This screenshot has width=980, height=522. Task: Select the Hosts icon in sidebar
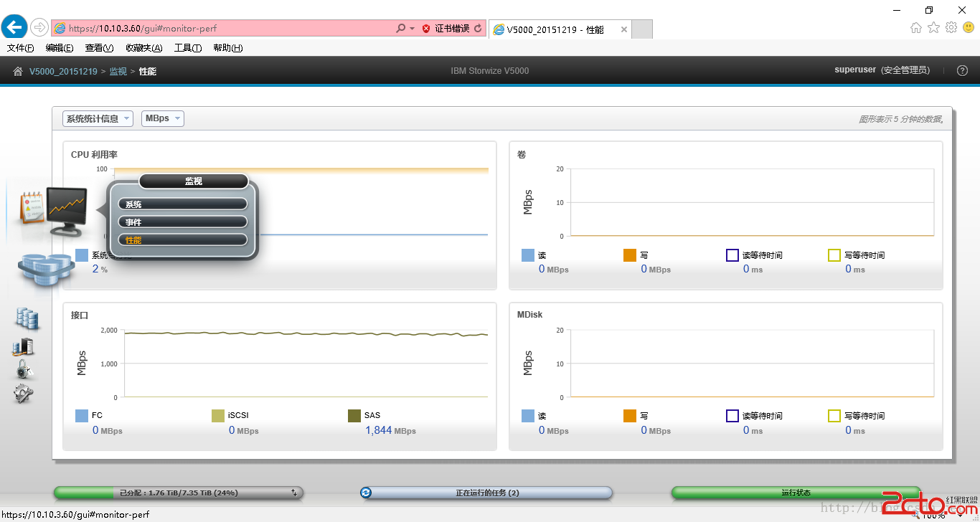click(24, 347)
